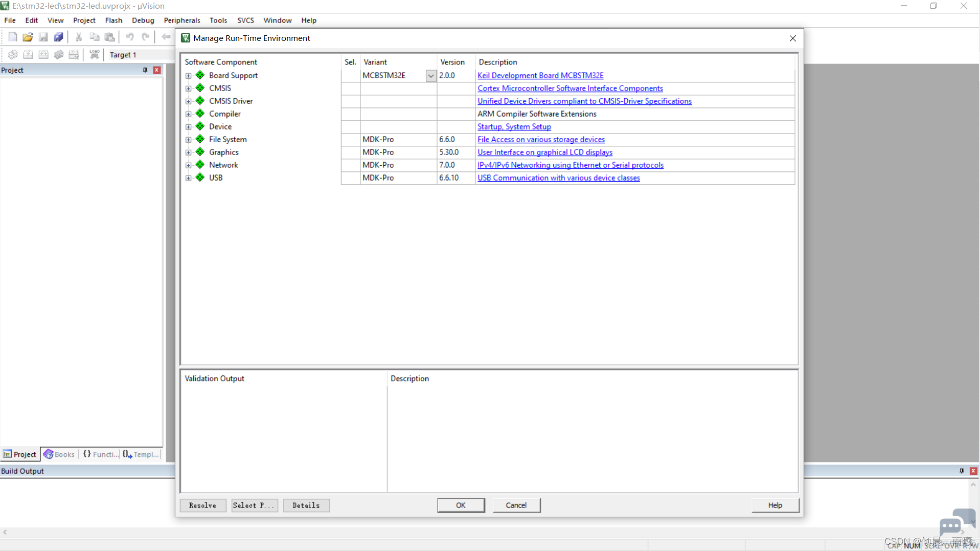Close the Project panel via red X
980x551 pixels.
(x=157, y=70)
